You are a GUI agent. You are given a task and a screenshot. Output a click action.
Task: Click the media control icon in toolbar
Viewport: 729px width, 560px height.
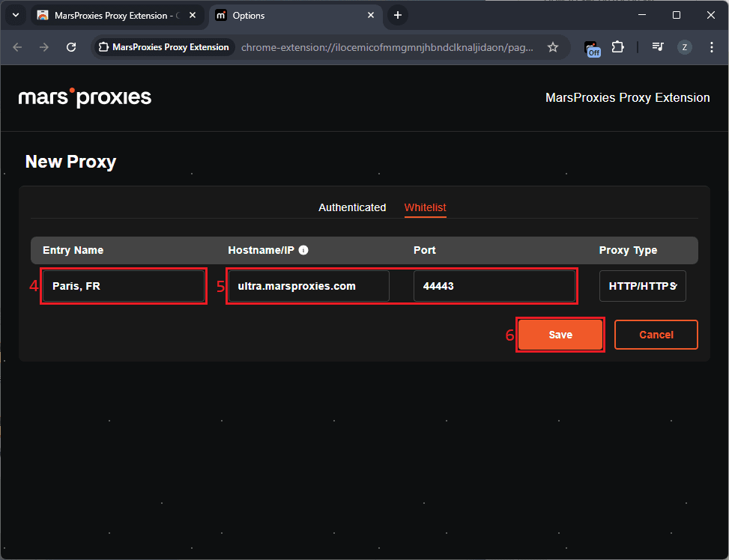[x=658, y=47]
